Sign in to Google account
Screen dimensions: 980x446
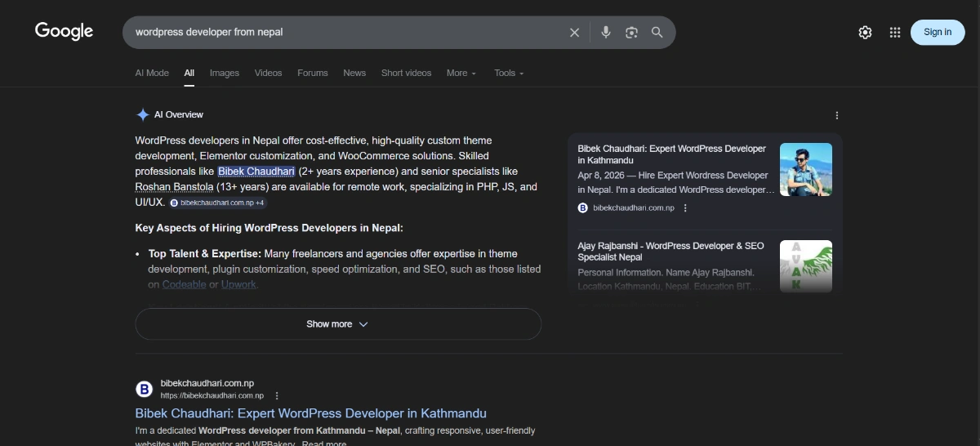[x=938, y=32]
